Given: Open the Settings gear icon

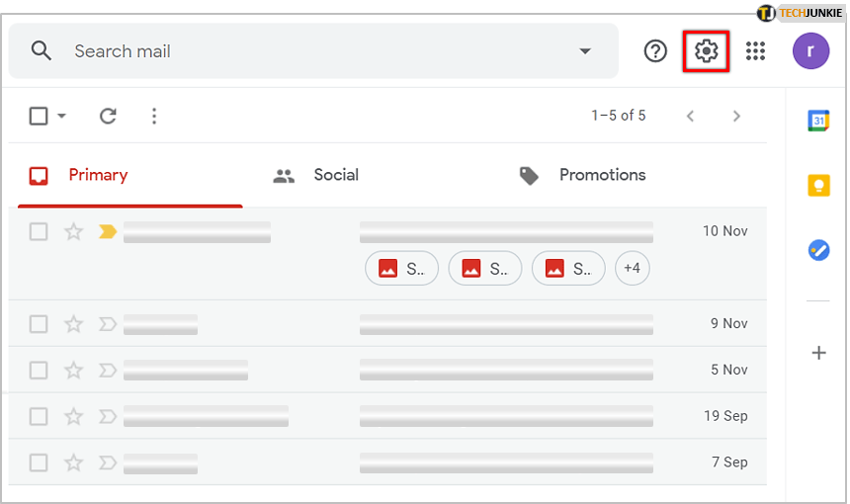Looking at the screenshot, I should point(706,51).
